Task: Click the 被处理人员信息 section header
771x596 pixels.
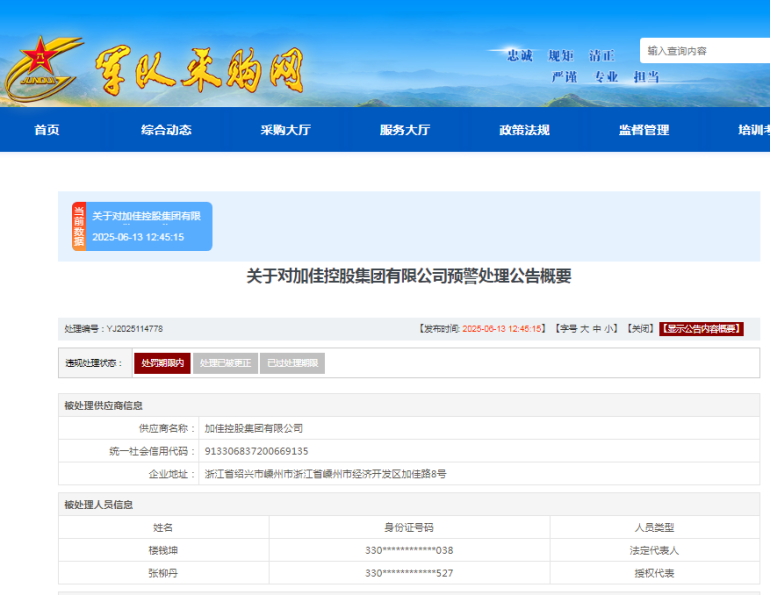Action: pyautogui.click(x=98, y=505)
